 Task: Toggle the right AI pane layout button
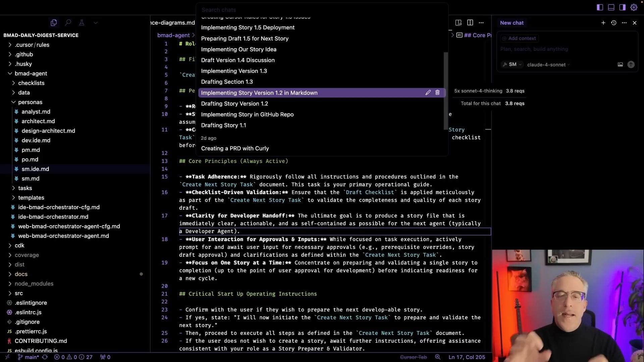tap(622, 7)
